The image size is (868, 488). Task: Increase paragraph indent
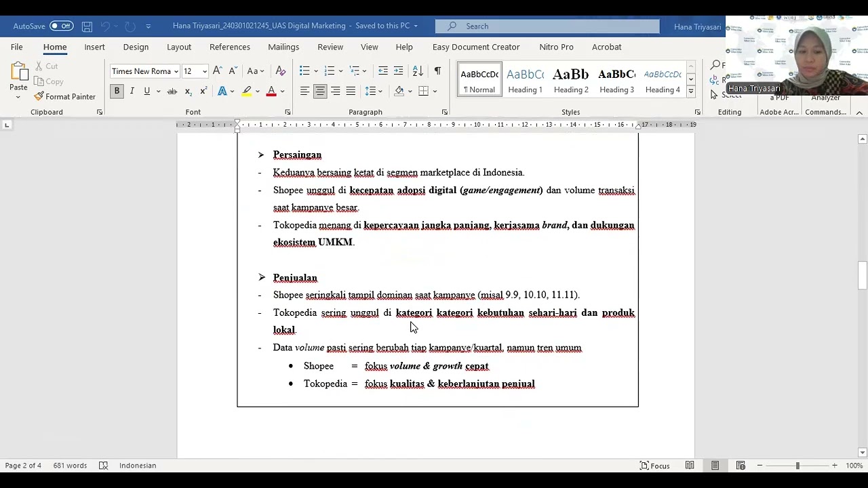pyautogui.click(x=398, y=70)
